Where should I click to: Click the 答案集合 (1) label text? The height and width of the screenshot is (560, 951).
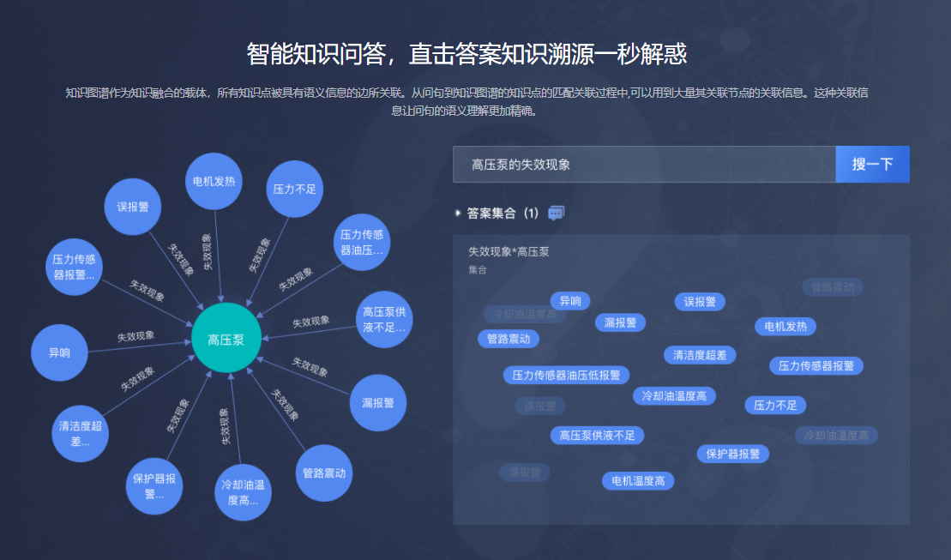tap(503, 214)
